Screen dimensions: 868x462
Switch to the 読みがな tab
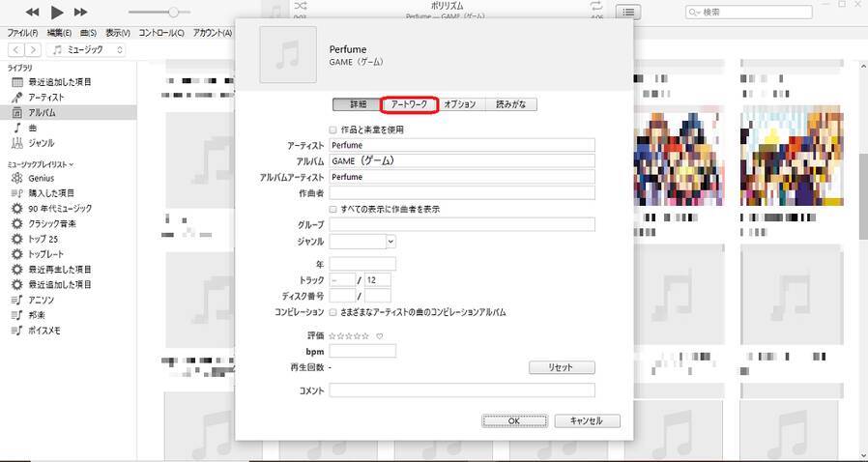point(510,104)
